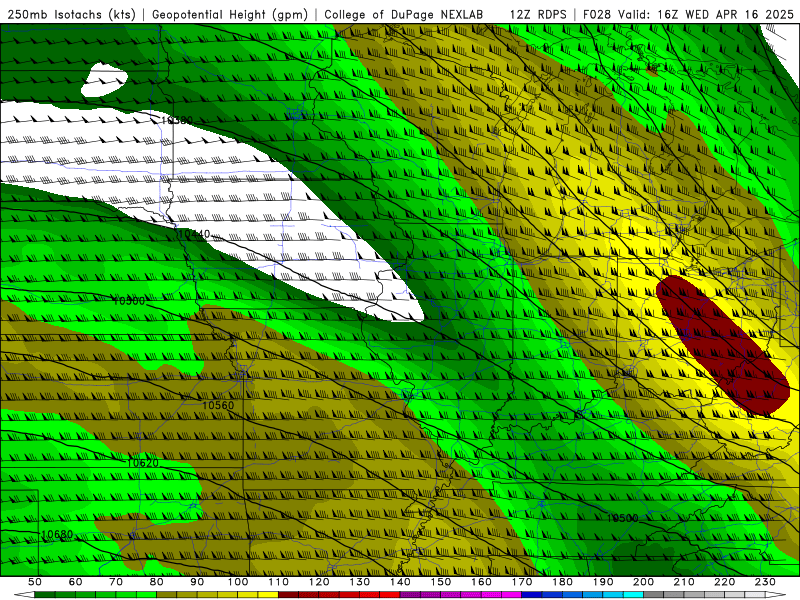Pick the bright yellow swatch just before 110 kts

268,595
